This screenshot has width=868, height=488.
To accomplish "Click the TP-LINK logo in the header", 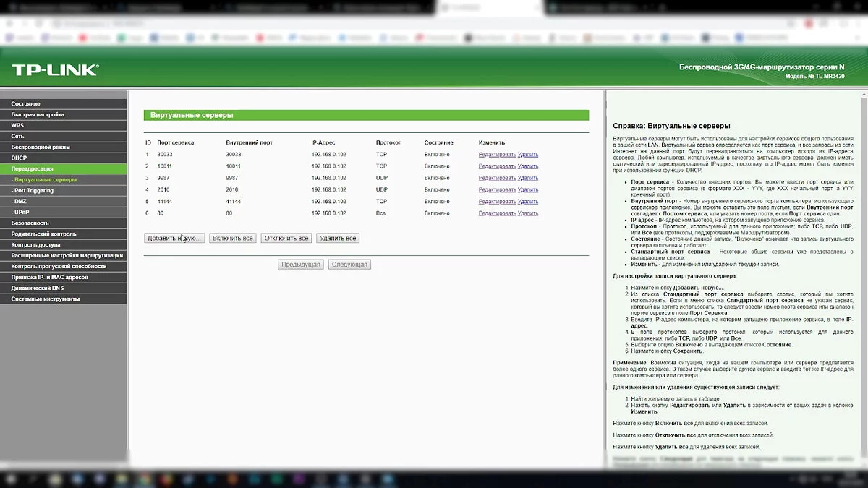I will 54,70.
